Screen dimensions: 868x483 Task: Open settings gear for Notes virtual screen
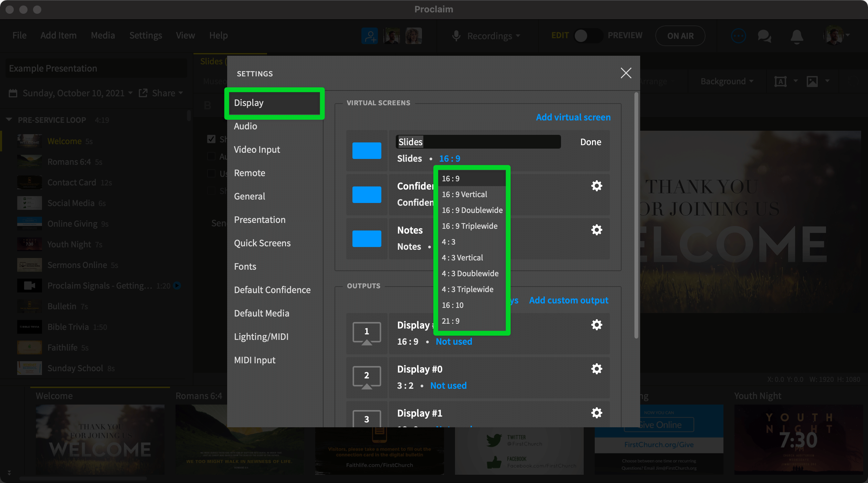coord(596,230)
